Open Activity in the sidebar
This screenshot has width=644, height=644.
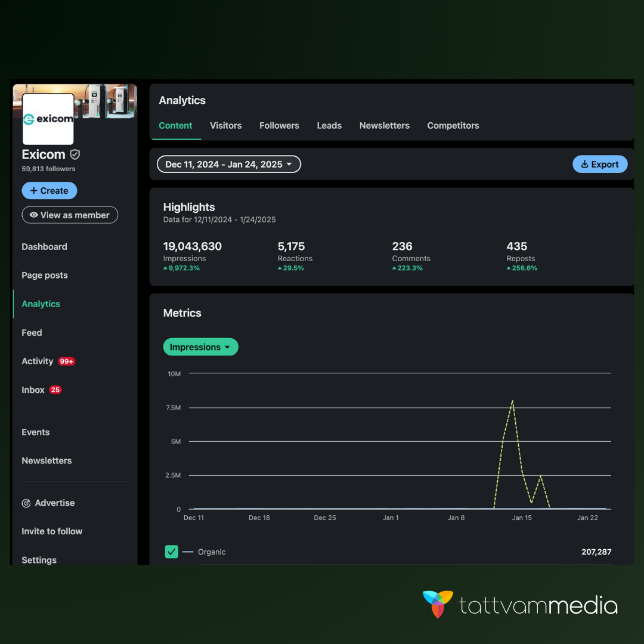[38, 361]
